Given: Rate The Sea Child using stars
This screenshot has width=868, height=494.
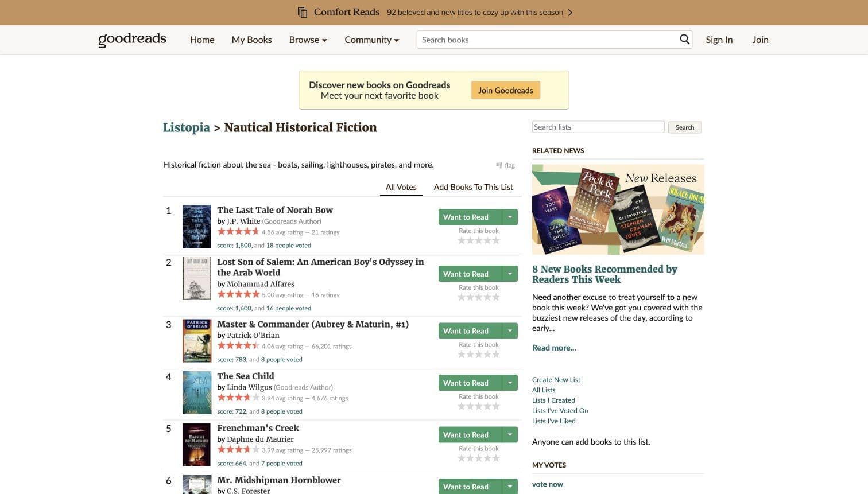Looking at the screenshot, I should click(x=479, y=406).
